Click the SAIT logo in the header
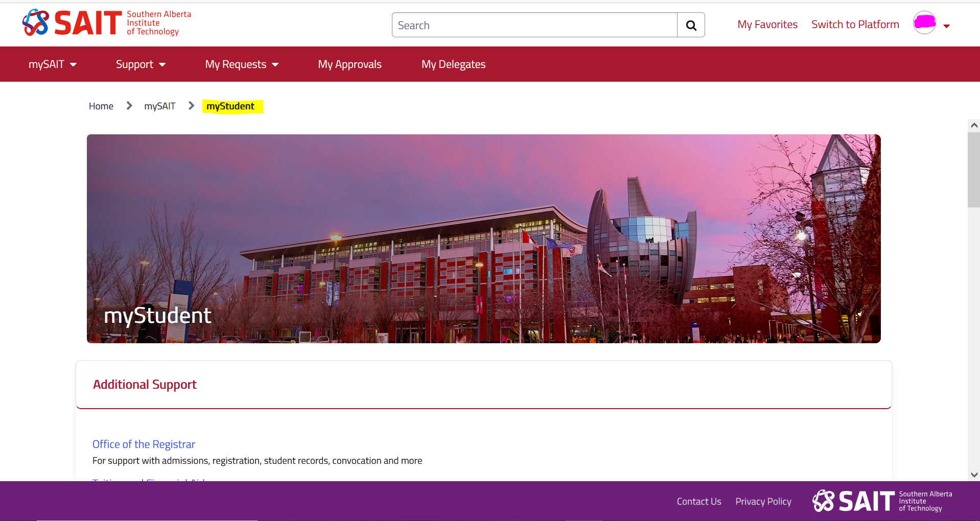 pyautogui.click(x=107, y=23)
